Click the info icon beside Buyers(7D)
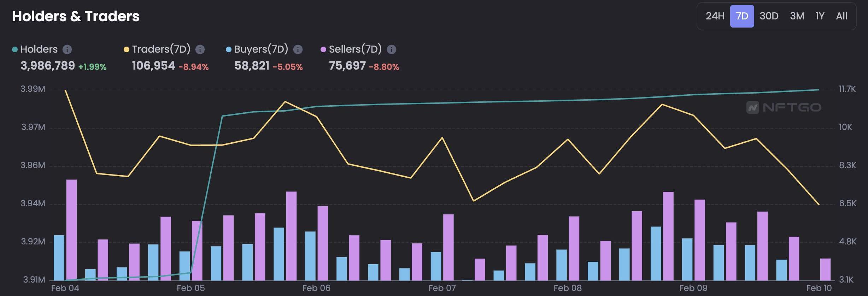 pyautogui.click(x=298, y=49)
